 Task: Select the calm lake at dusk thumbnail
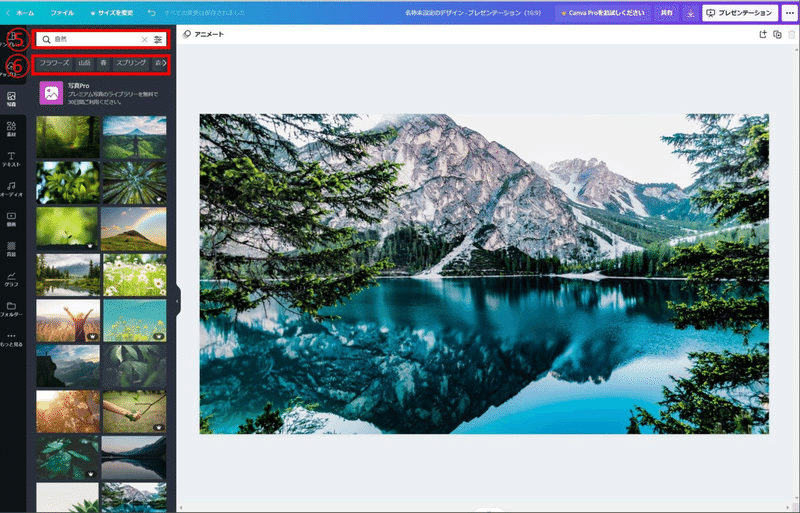point(134,458)
